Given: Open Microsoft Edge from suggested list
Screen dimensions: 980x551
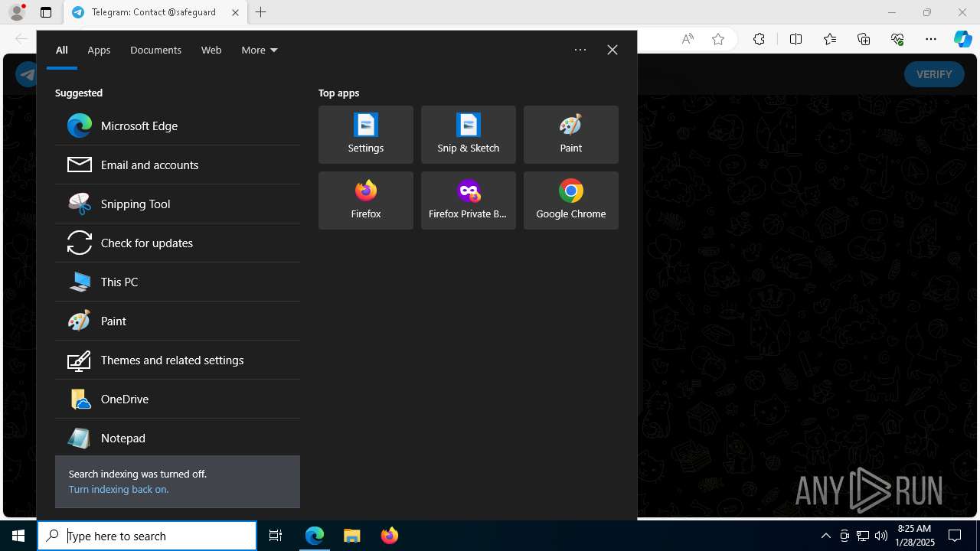Looking at the screenshot, I should [178, 126].
